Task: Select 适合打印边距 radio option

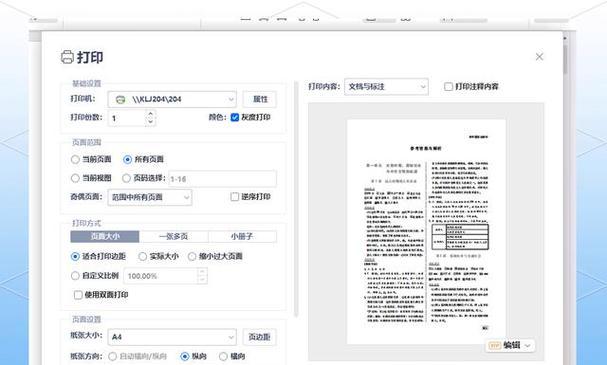Action: point(75,256)
